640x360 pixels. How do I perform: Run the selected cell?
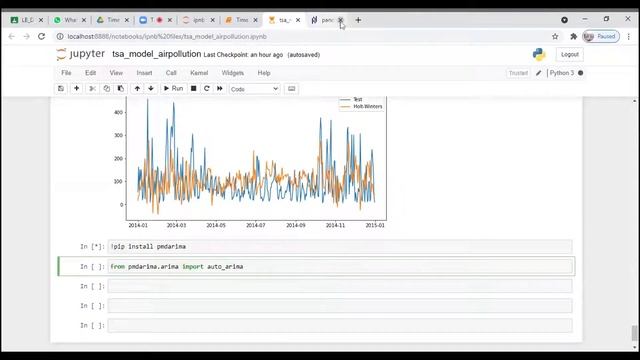click(x=173, y=89)
